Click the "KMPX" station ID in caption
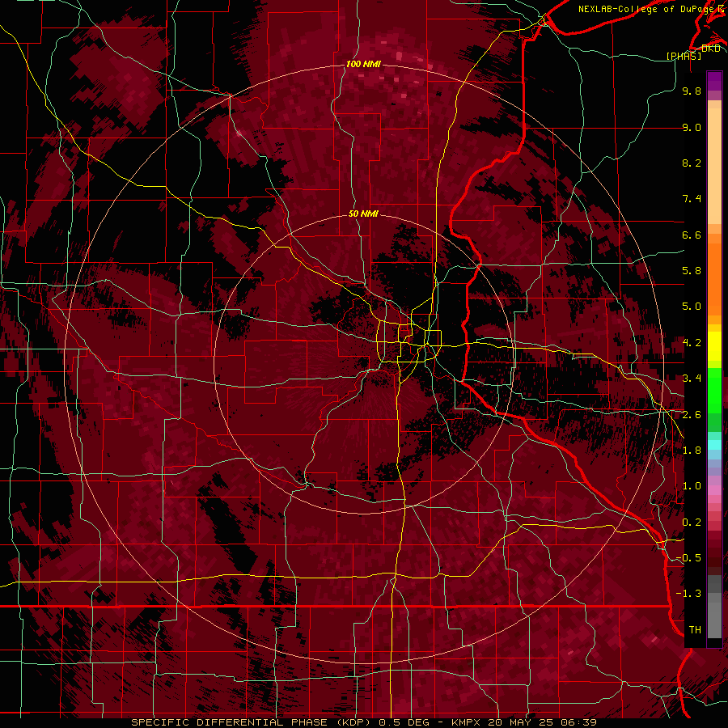Viewport: 728px width, 728px height. pos(465,722)
